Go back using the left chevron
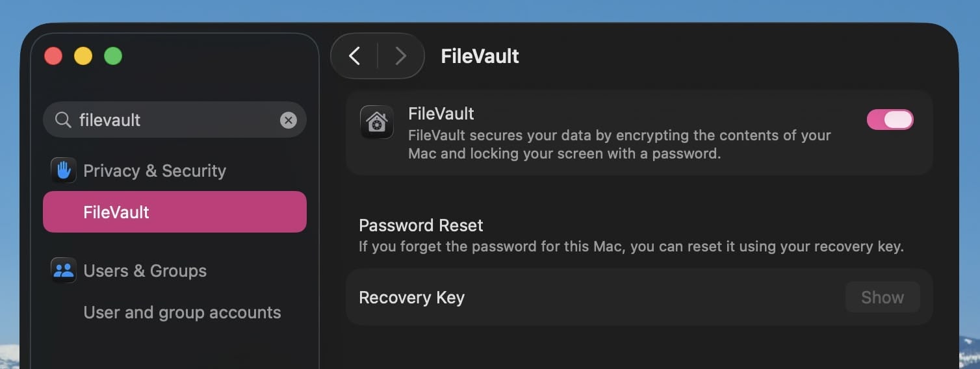 click(354, 57)
